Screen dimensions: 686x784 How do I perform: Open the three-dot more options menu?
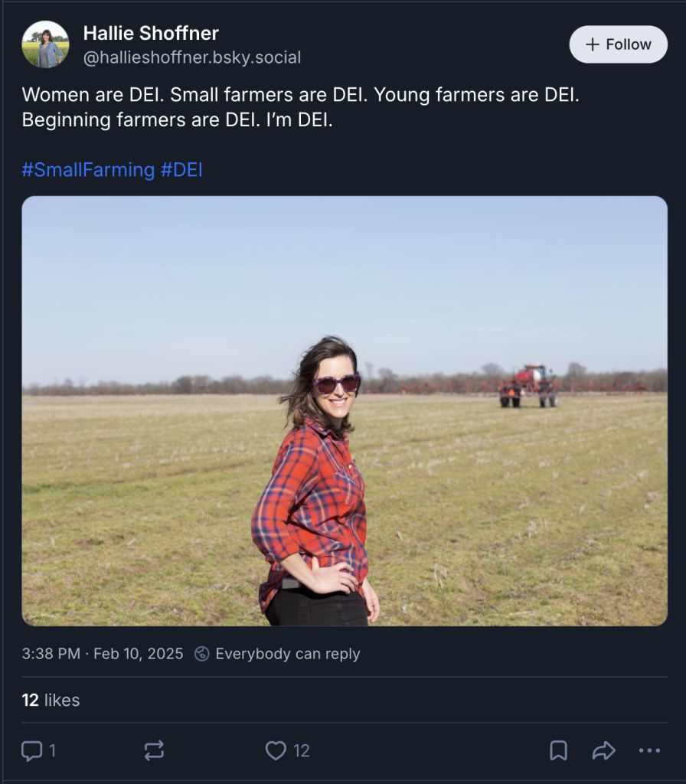point(649,750)
